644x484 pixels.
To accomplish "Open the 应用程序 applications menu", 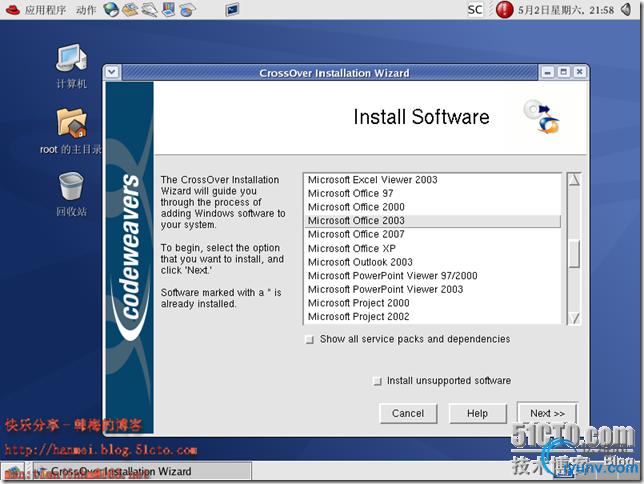I will point(36,9).
